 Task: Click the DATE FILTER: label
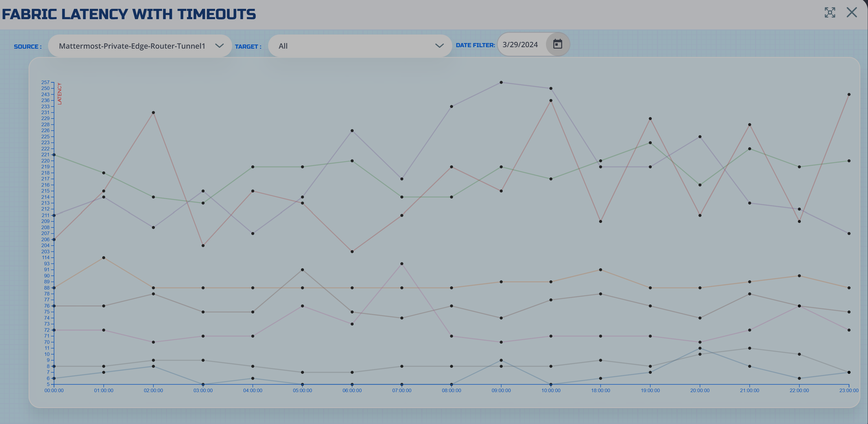tap(476, 45)
